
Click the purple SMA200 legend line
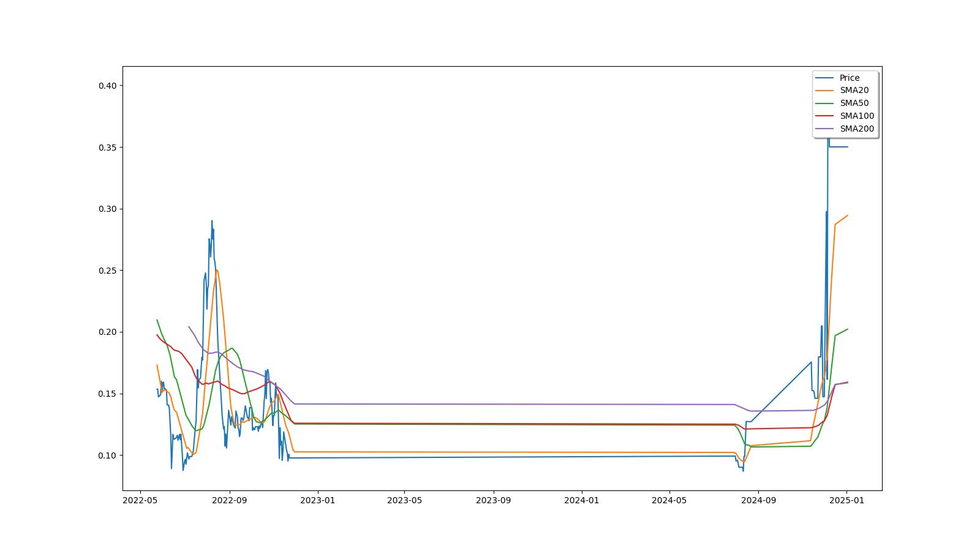click(825, 129)
